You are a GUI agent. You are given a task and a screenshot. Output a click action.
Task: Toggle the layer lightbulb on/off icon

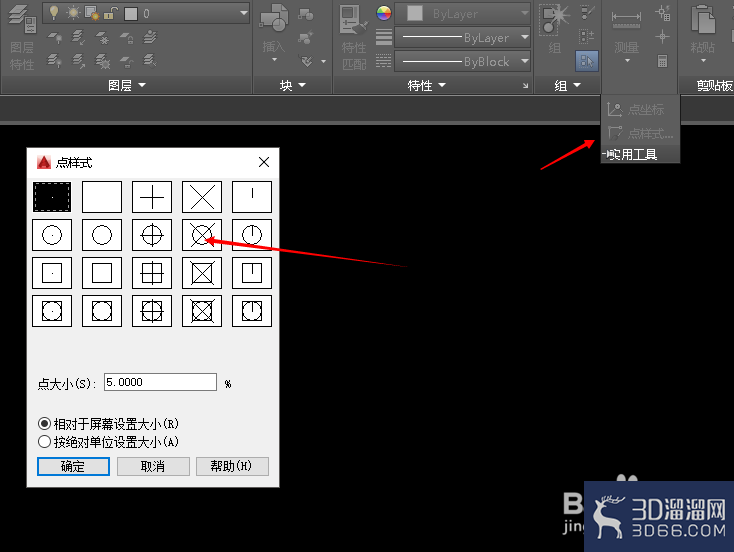(x=54, y=13)
